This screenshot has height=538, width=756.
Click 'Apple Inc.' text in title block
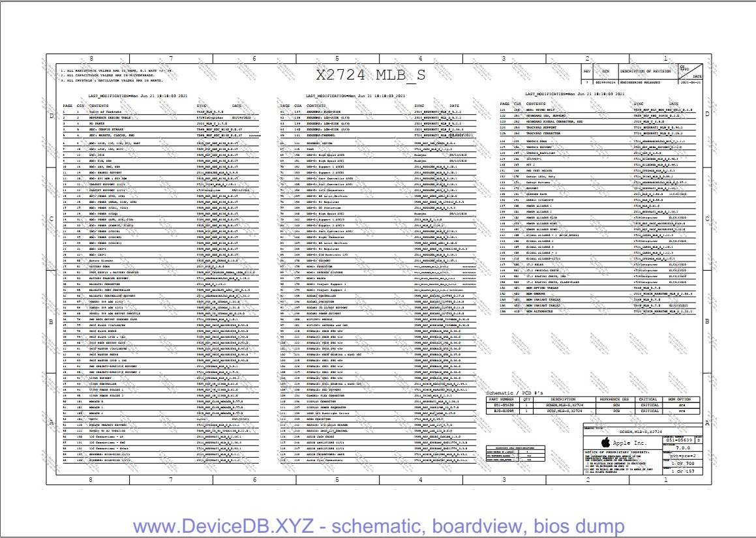click(630, 442)
